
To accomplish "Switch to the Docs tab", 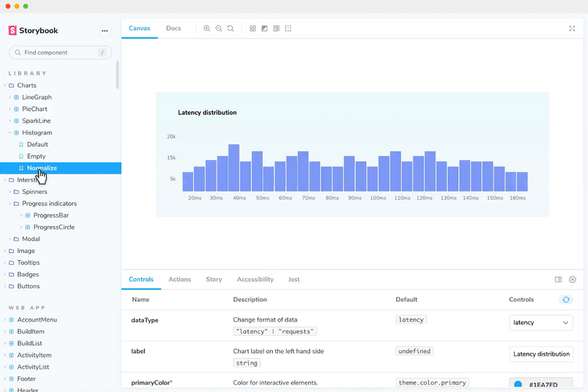I will 174,29.
